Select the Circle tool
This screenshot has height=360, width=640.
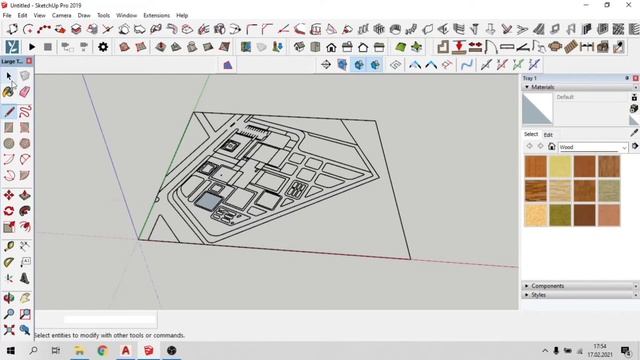pyautogui.click(x=9, y=143)
